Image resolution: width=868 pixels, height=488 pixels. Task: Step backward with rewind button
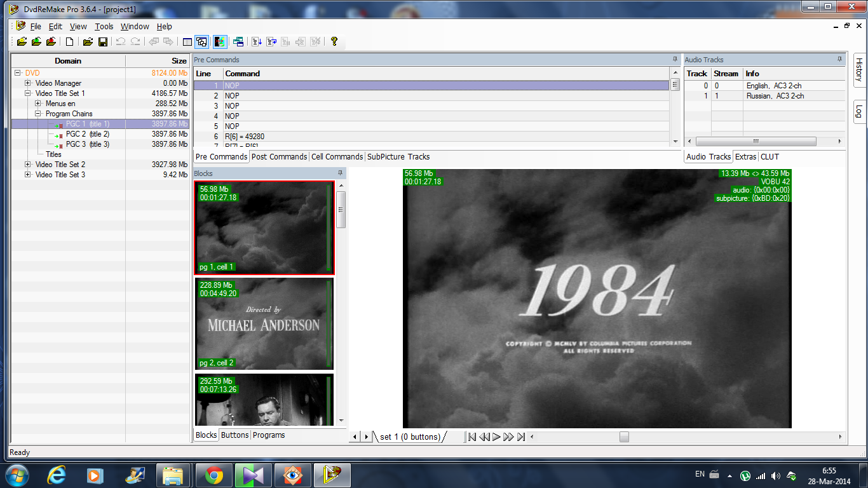[484, 437]
